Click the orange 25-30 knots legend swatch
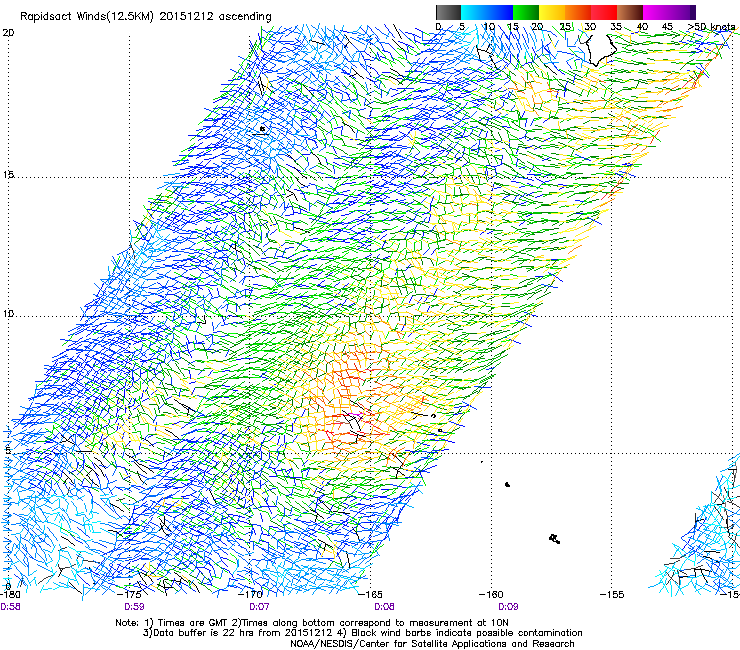740x650 pixels. point(578,12)
